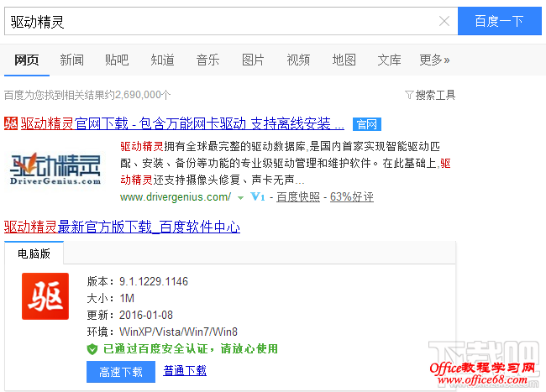Open 驱动精灵官网下载 result title link
This screenshot has height=392, width=546.
(x=182, y=124)
